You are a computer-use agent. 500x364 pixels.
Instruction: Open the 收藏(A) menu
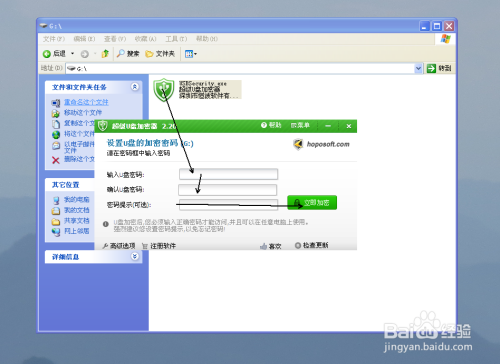click(x=145, y=39)
